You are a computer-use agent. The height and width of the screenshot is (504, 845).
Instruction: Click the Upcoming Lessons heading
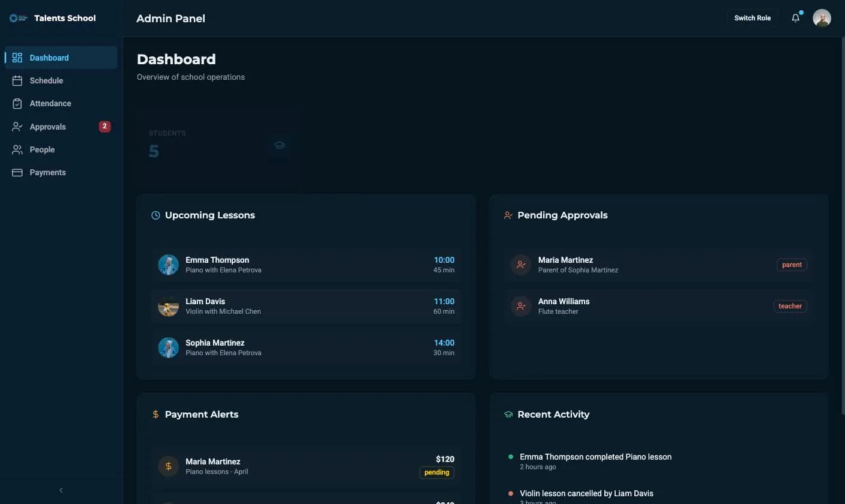(210, 215)
